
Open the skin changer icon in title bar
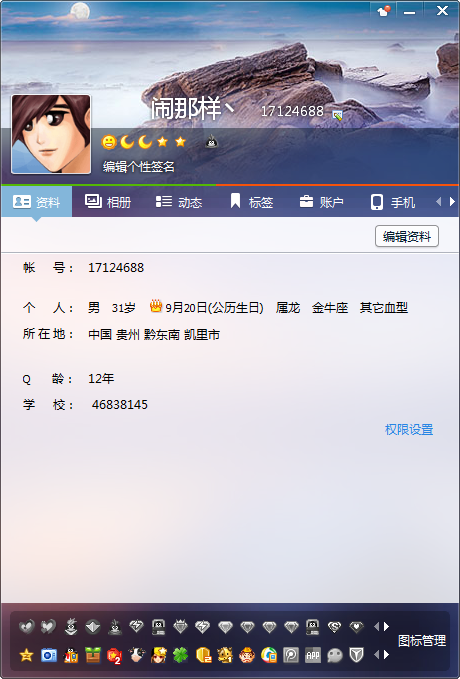384,11
